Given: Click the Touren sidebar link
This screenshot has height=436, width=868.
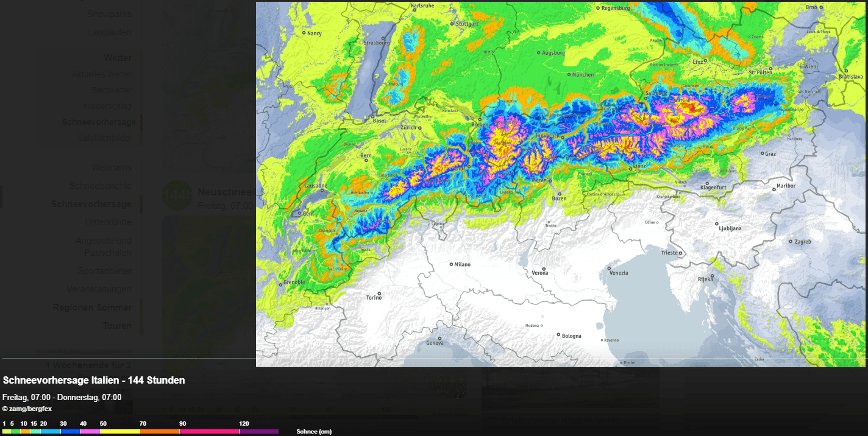Looking at the screenshot, I should [116, 326].
